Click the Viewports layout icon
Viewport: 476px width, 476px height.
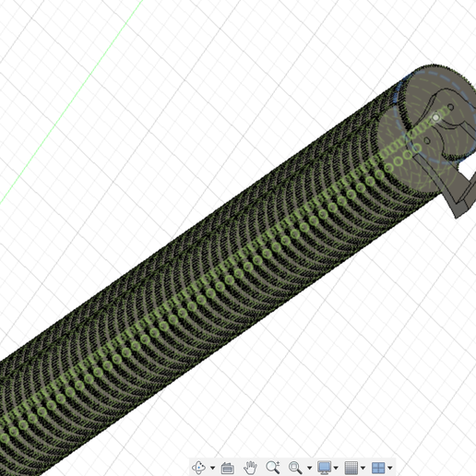[378, 468]
